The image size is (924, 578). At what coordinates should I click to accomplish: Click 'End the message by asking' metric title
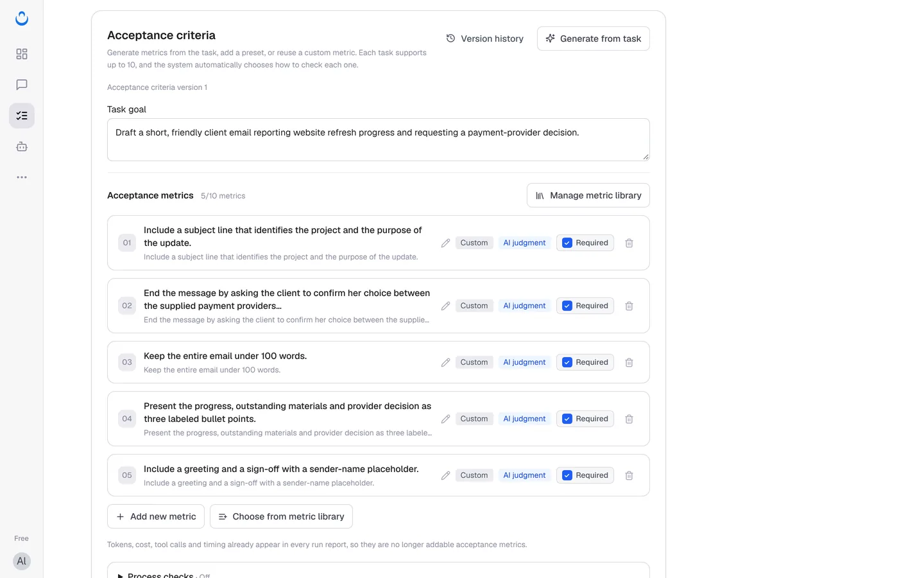[287, 299]
